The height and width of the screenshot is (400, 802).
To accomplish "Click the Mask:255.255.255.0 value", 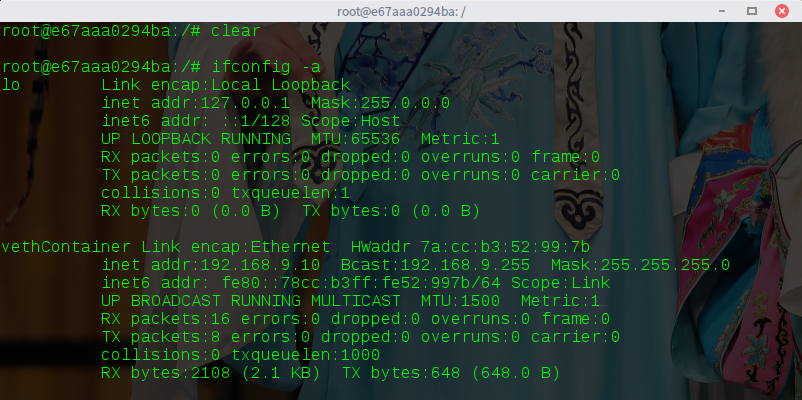I will click(640, 265).
